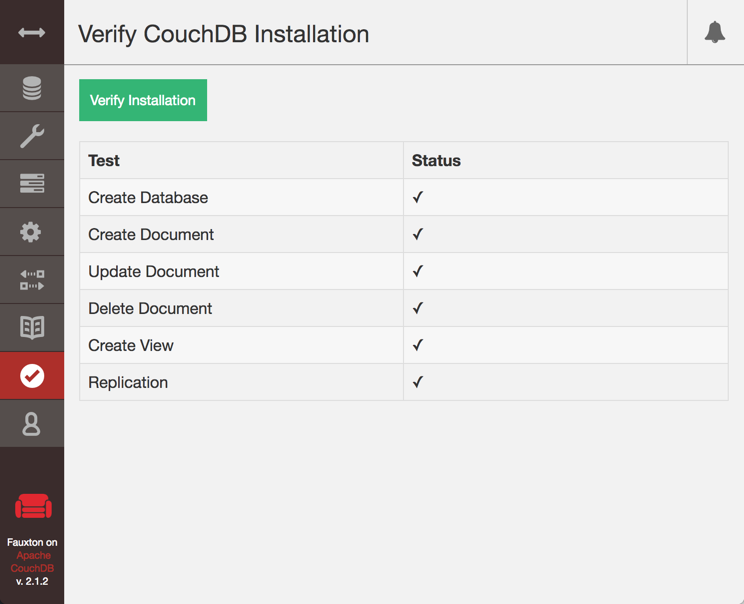
Task: Open Documentation using the book icon
Action: [31, 328]
